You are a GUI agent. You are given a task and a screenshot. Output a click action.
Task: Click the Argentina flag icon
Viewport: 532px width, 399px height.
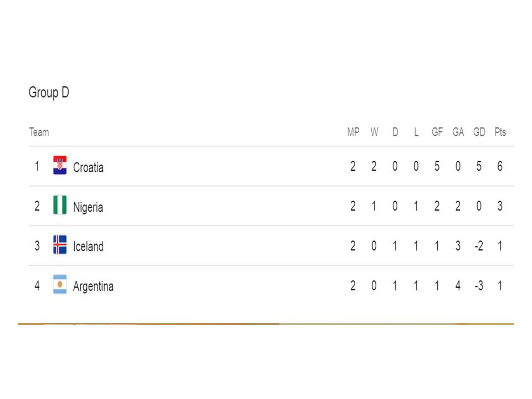[x=60, y=284]
